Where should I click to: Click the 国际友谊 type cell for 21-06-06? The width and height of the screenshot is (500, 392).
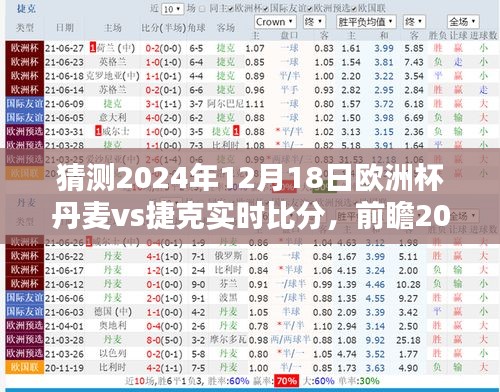(25, 298)
